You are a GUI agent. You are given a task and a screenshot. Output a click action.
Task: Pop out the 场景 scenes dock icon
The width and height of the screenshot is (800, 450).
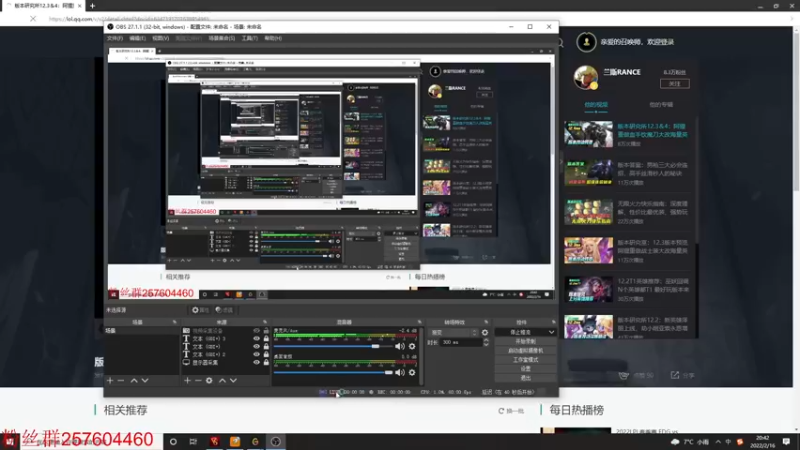point(174,322)
